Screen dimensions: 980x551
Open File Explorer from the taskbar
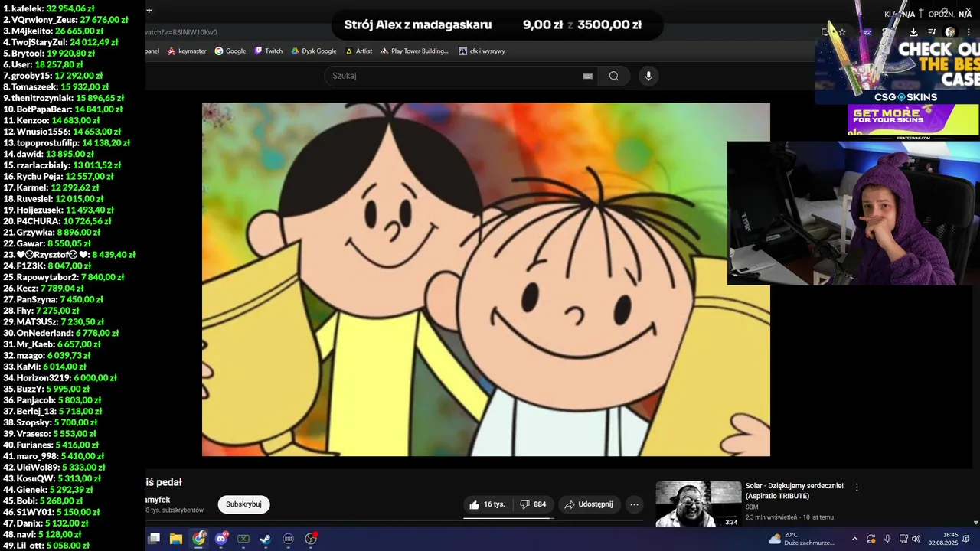click(x=176, y=539)
